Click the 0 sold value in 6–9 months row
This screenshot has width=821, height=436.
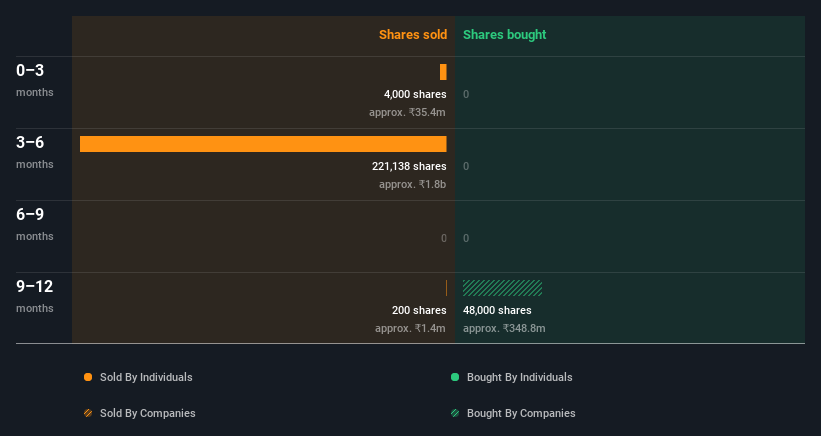point(443,238)
